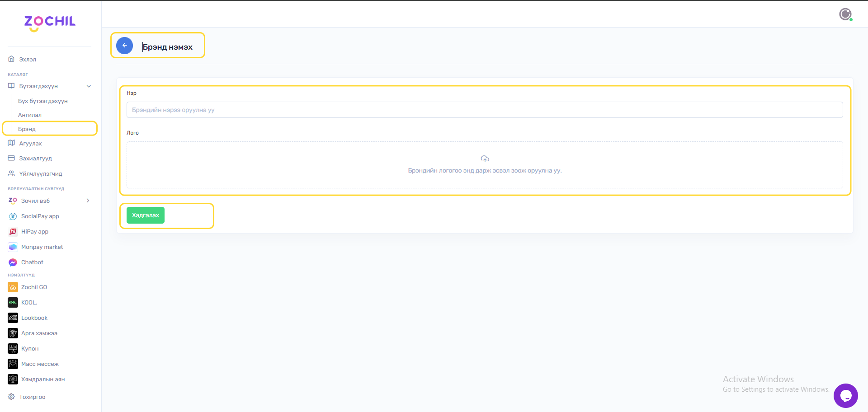Click the user profile avatar icon

click(845, 14)
